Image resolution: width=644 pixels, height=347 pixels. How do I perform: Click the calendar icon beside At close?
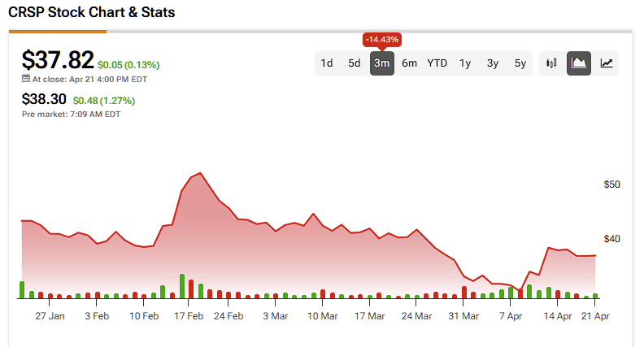click(26, 79)
